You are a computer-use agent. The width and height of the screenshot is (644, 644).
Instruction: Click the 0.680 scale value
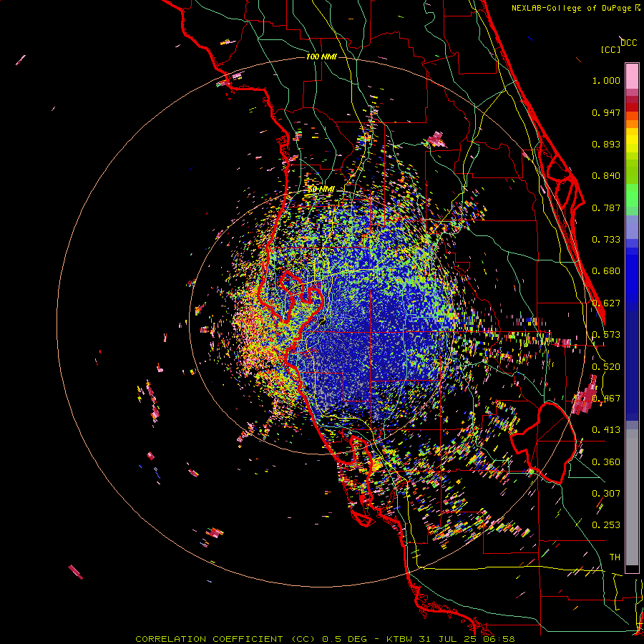coord(606,271)
